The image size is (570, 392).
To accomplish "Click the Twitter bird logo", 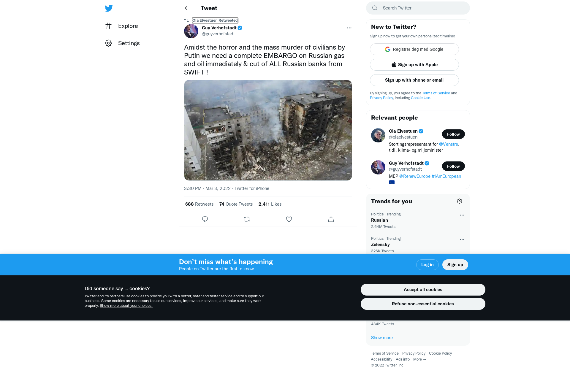I will (109, 8).
